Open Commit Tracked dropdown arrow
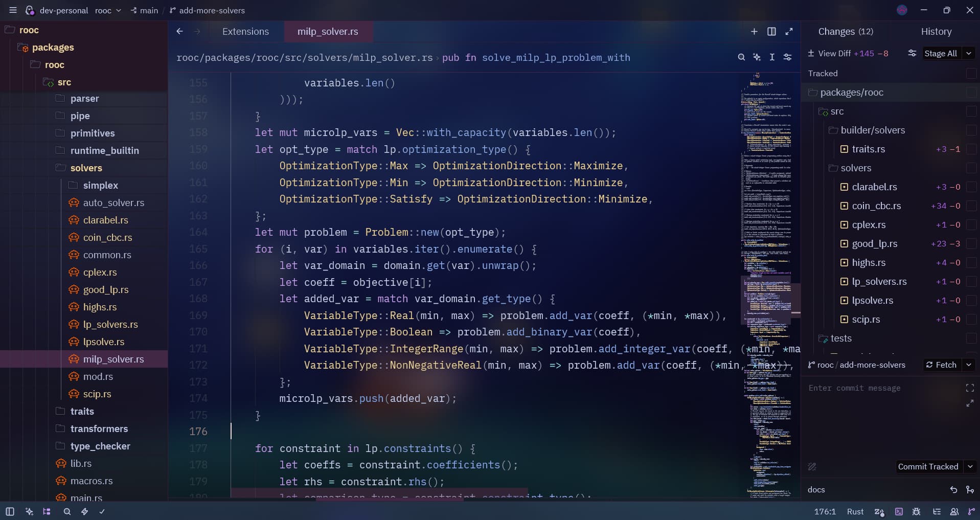 [x=970, y=466]
